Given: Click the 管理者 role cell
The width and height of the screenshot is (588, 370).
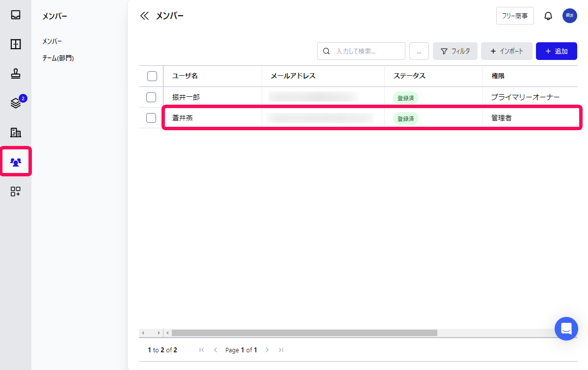Looking at the screenshot, I should [x=502, y=118].
